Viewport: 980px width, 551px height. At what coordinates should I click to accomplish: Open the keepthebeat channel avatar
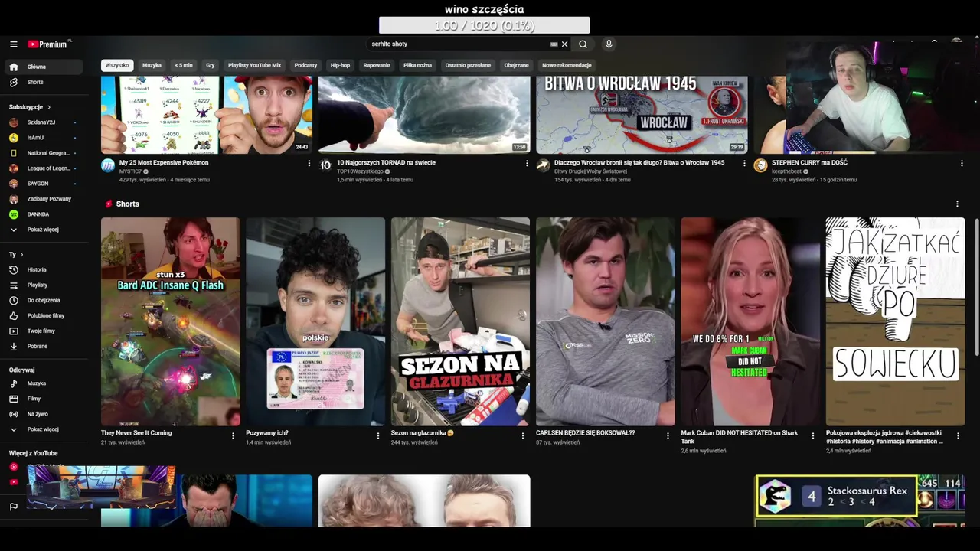pos(760,165)
